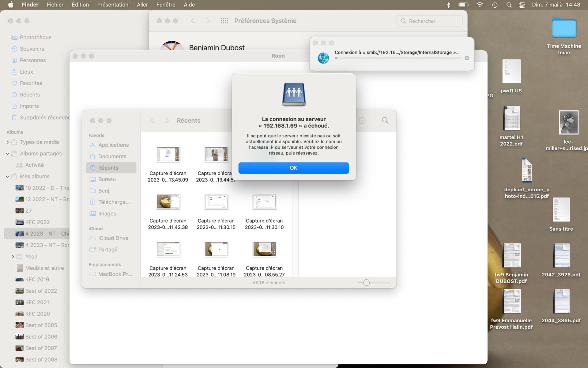
Task: Open the Fichier menu
Action: [x=55, y=5]
